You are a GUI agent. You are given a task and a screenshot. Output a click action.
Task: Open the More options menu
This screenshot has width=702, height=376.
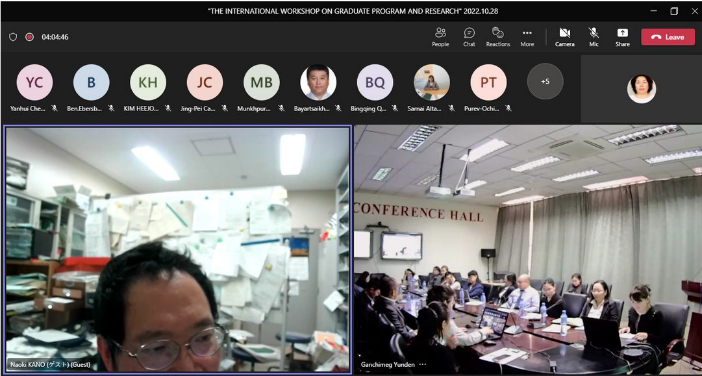click(x=527, y=37)
